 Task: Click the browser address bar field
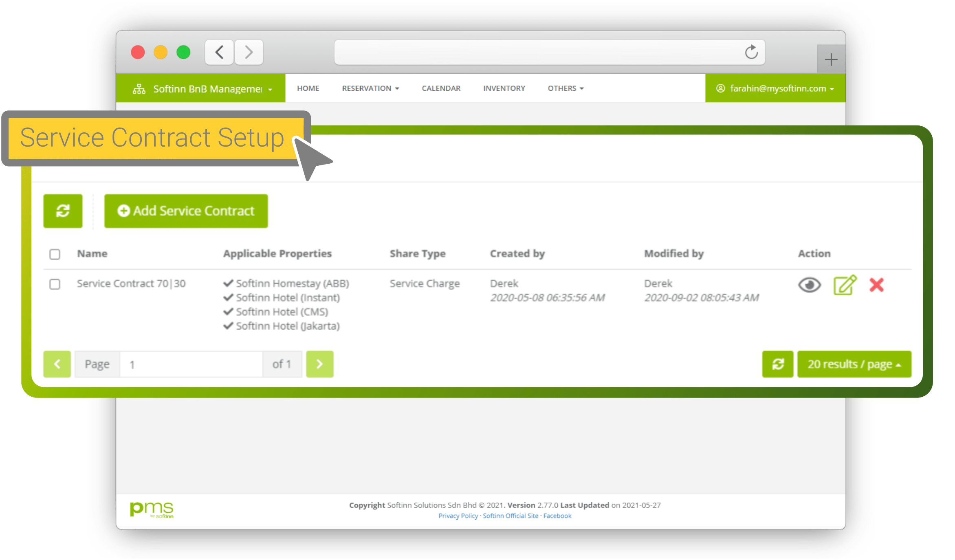click(x=550, y=52)
